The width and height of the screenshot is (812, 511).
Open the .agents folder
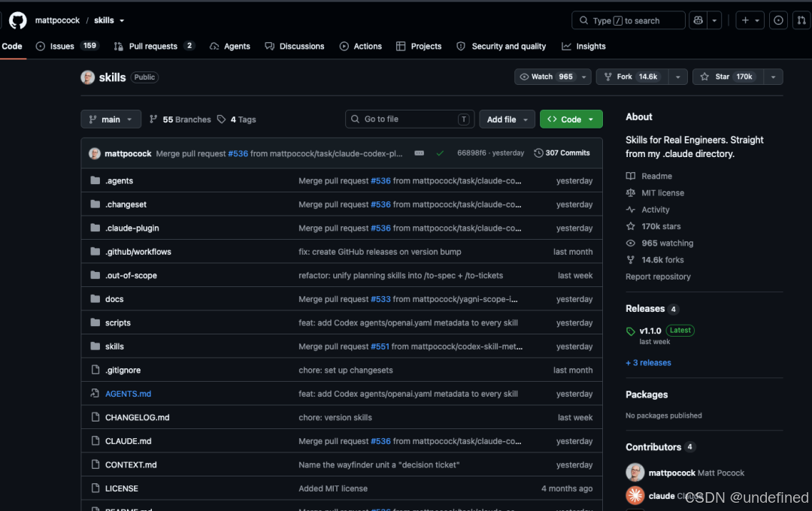[119, 180]
